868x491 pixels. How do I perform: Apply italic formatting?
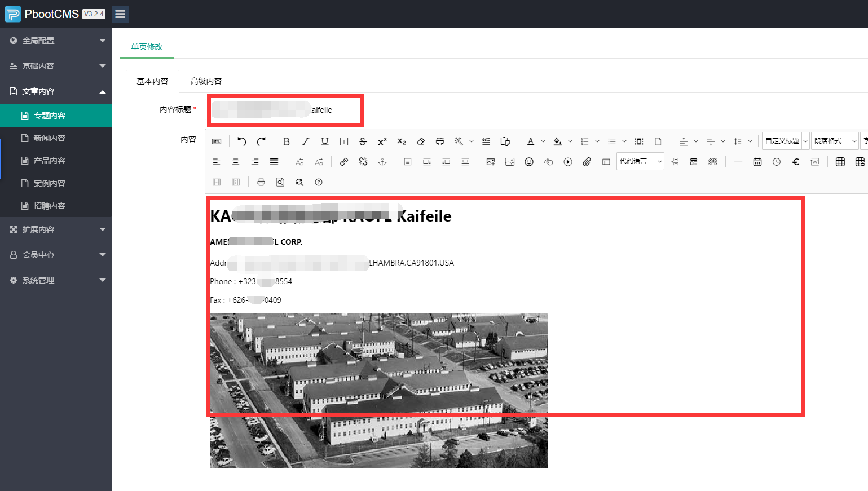click(x=306, y=141)
